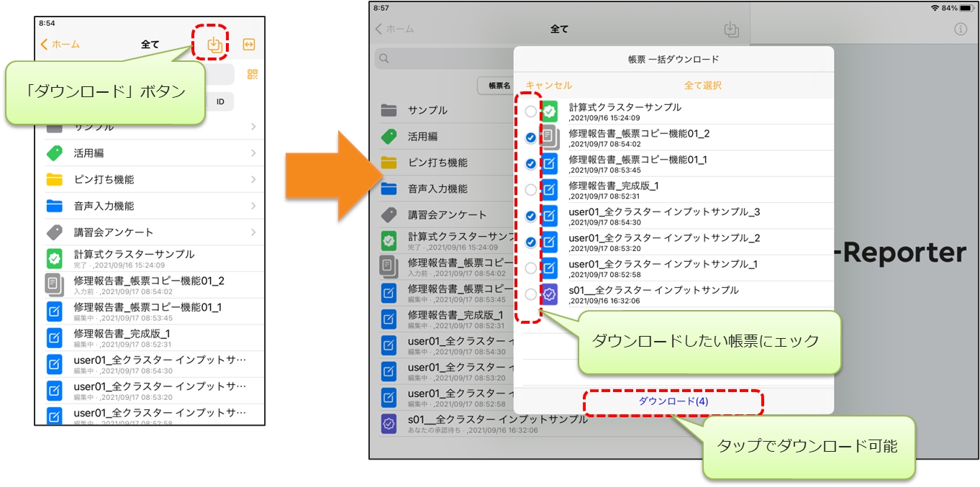
Task: Open 音声入力機能 via its chevron on phone
Action: [253, 206]
